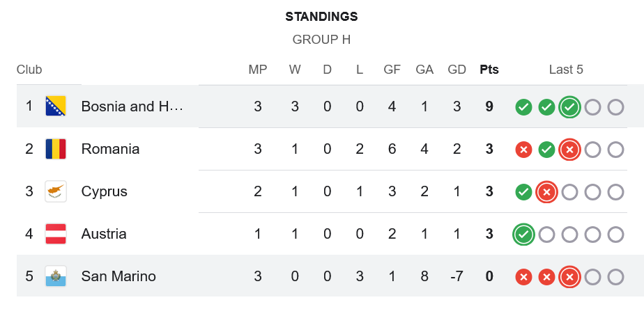Click Romania's first red loss indicator

523,150
